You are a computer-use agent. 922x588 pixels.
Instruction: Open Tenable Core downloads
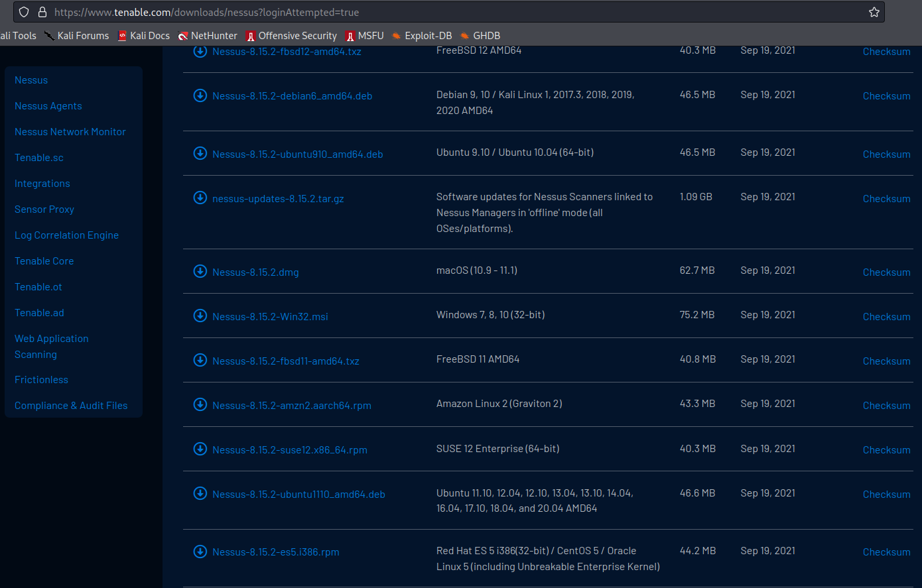[x=44, y=261]
